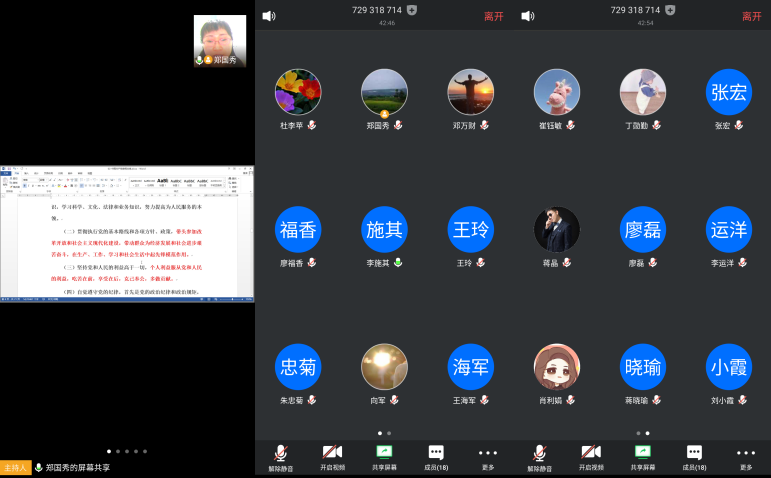Screen dimensions: 771x478
Task: Turn on video in the middle panel
Action: pos(332,457)
